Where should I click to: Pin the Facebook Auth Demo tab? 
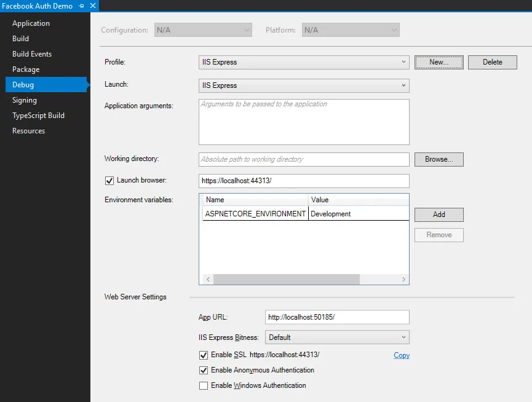81,6
